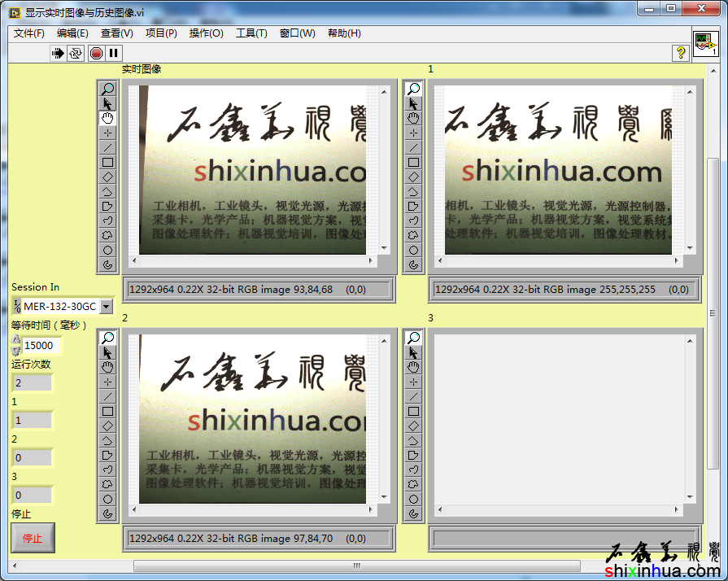Click the left scroll arrow of display 1

pyautogui.click(x=440, y=260)
